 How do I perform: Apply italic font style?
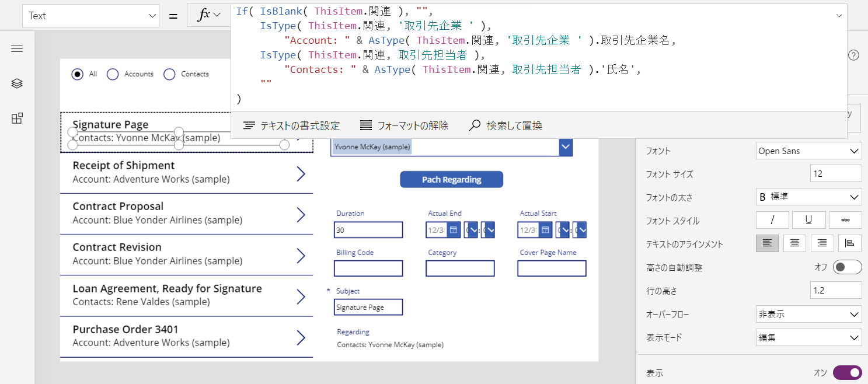[x=772, y=220]
